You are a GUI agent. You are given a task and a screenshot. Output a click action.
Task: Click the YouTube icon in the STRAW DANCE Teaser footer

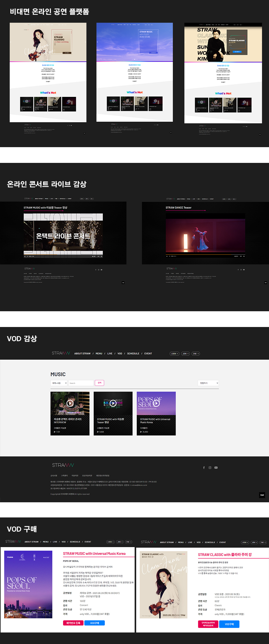click(x=244, y=270)
